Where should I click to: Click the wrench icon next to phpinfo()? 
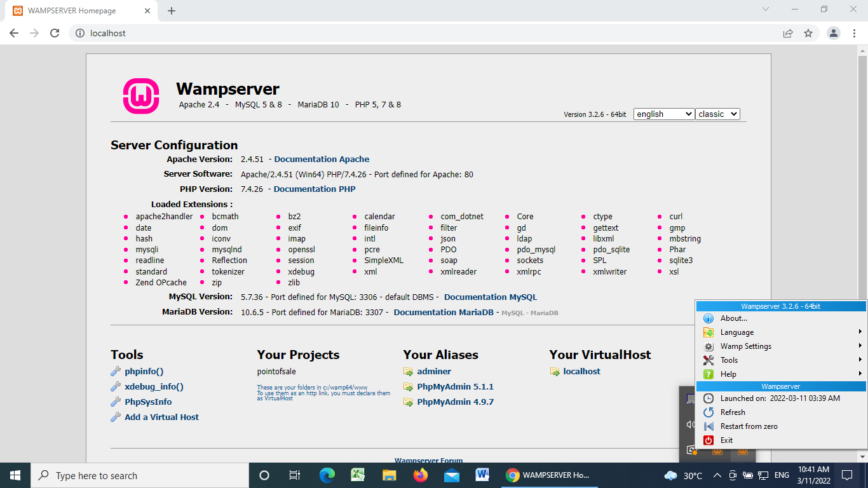[116, 372]
